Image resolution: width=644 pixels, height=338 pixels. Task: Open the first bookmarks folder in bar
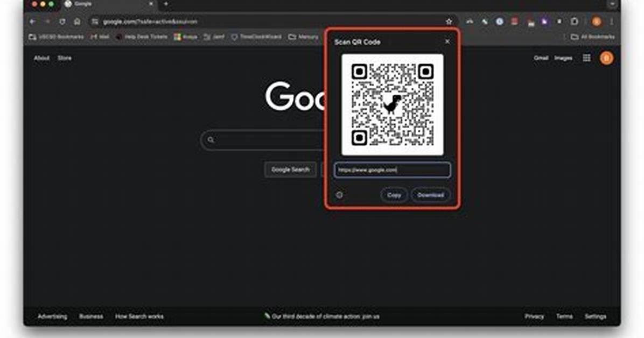(56, 37)
